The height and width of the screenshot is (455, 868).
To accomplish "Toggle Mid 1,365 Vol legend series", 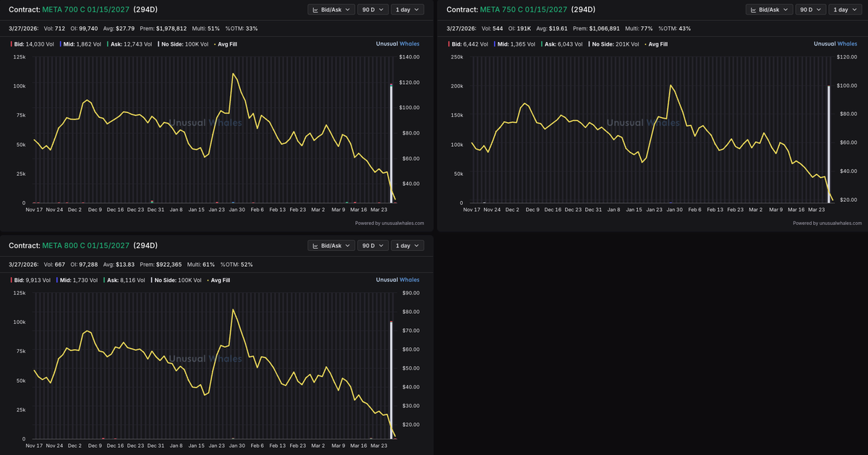I will coord(515,44).
